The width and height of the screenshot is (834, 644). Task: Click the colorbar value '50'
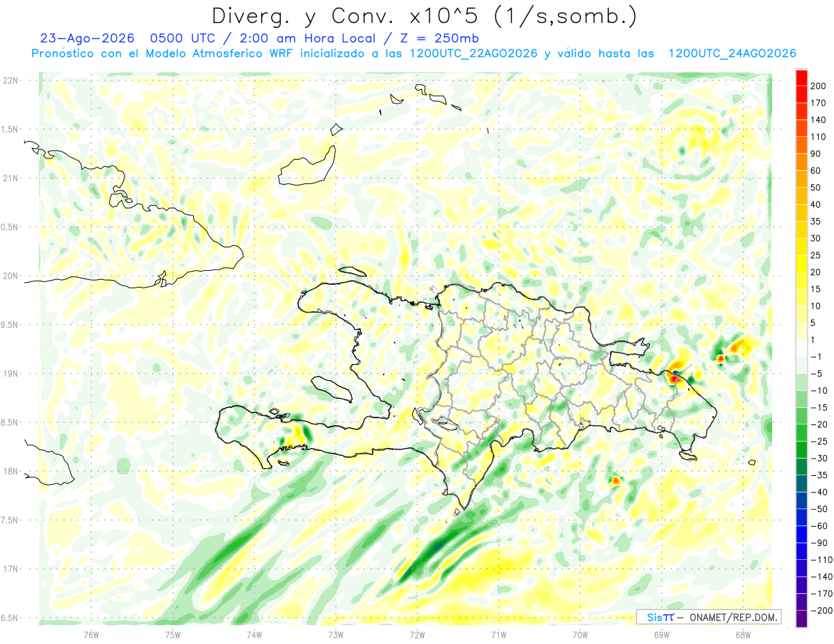[x=817, y=188]
